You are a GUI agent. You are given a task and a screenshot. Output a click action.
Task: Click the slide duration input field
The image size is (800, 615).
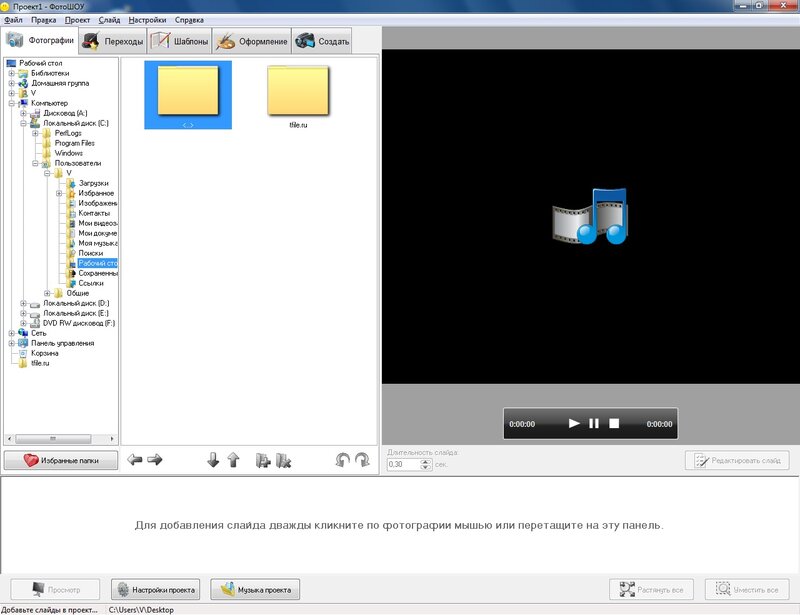click(403, 464)
